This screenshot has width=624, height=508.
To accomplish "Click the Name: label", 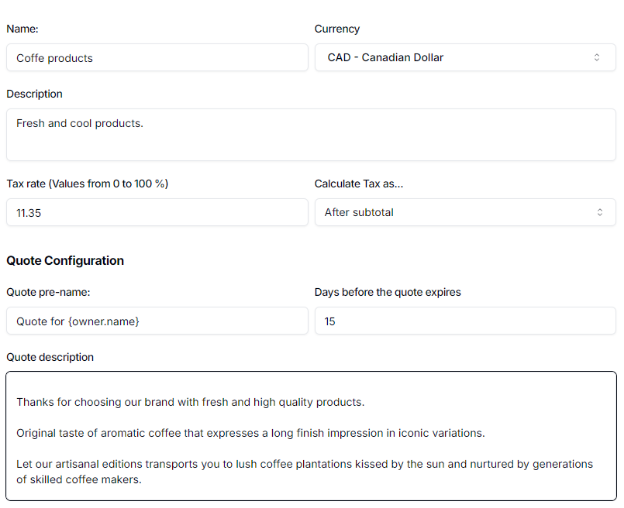I will pyautogui.click(x=22, y=29).
